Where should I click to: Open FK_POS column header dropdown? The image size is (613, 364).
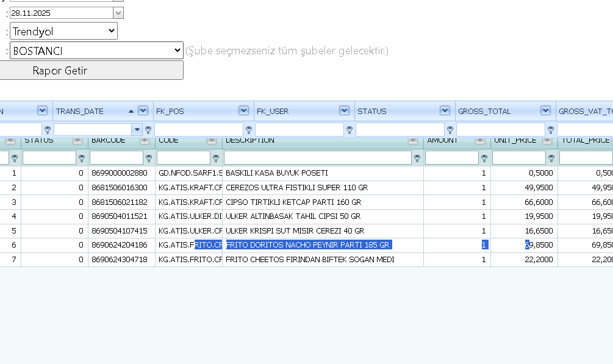pyautogui.click(x=243, y=110)
